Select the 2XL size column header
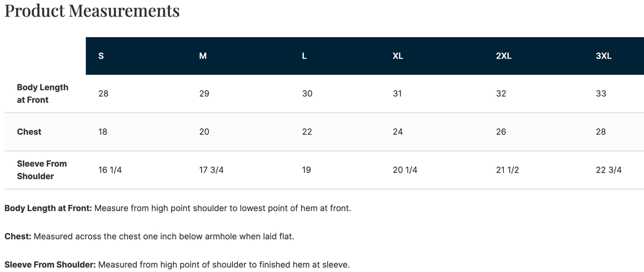 503,56
